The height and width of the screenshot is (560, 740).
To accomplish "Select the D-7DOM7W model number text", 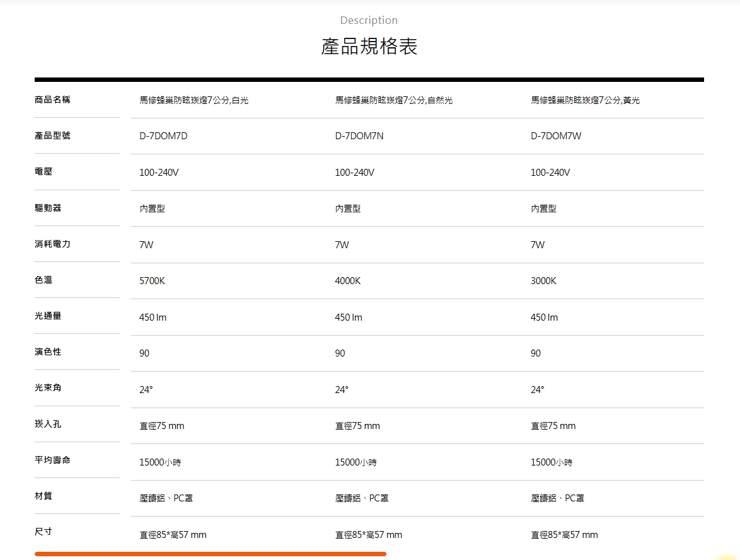I will [x=556, y=136].
